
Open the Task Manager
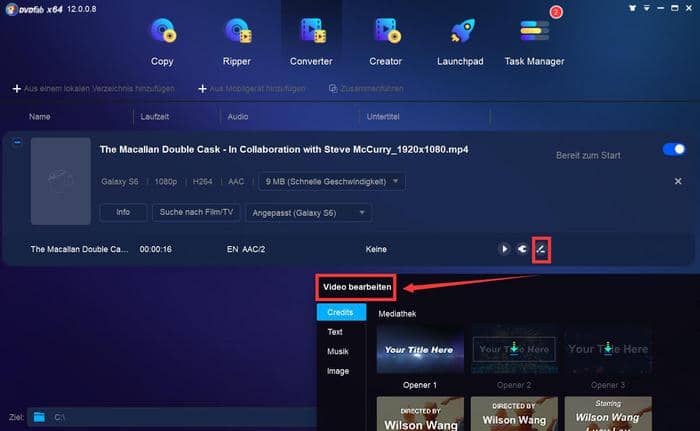[534, 42]
